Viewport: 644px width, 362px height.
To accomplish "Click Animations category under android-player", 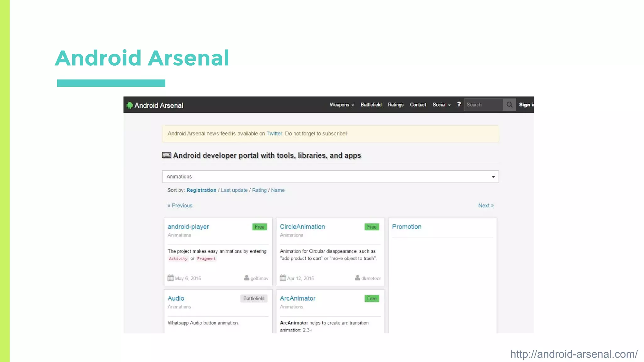I will 179,235.
